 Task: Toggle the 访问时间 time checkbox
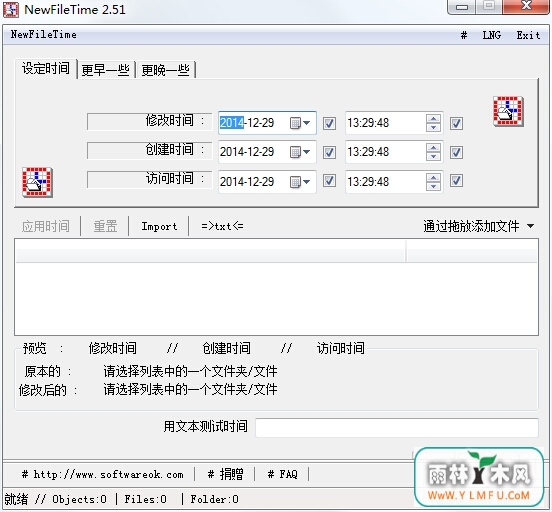tap(456, 181)
